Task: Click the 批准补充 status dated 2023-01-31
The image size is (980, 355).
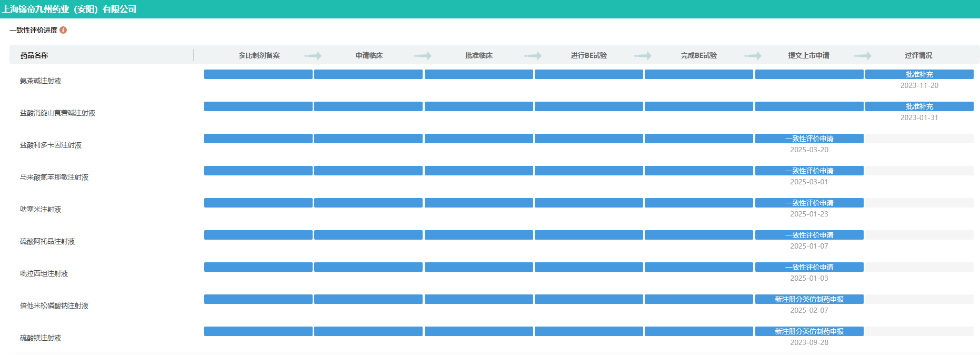Action: (919, 106)
